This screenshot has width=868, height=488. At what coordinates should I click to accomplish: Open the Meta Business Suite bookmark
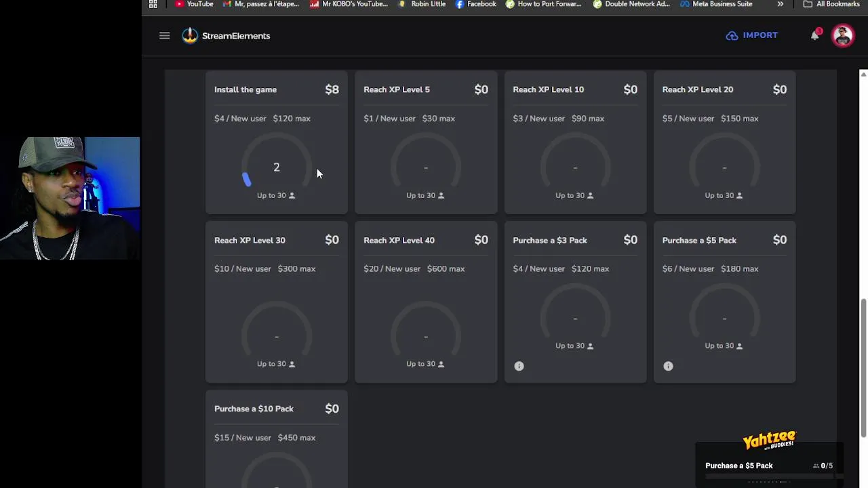(717, 4)
